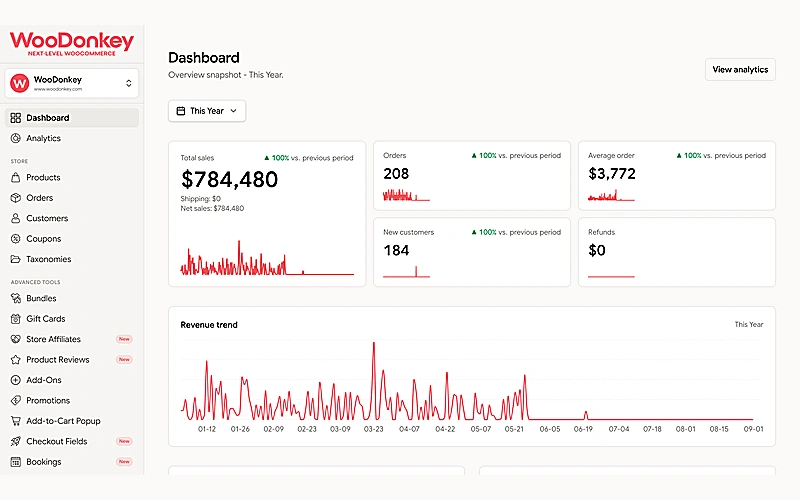800x500 pixels.
Task: Click the Refunds $0 value
Action: [x=597, y=251]
